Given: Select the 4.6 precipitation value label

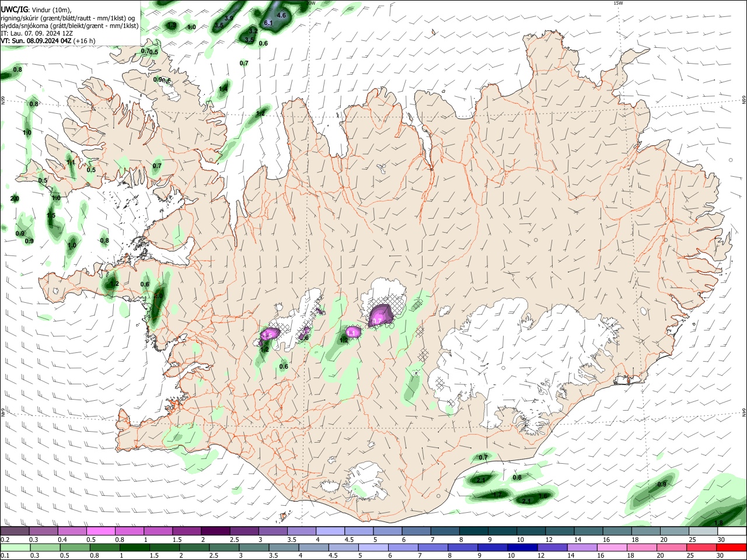Looking at the screenshot, I should click(x=281, y=15).
